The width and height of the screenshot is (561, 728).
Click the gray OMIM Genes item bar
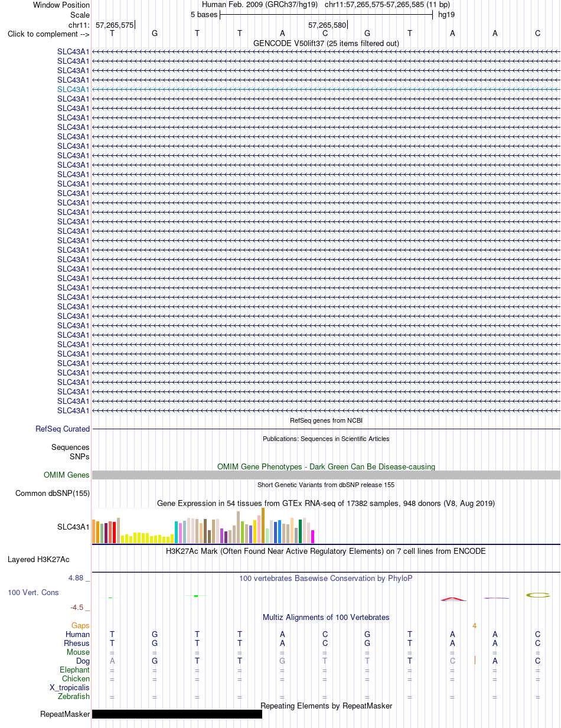click(x=326, y=475)
